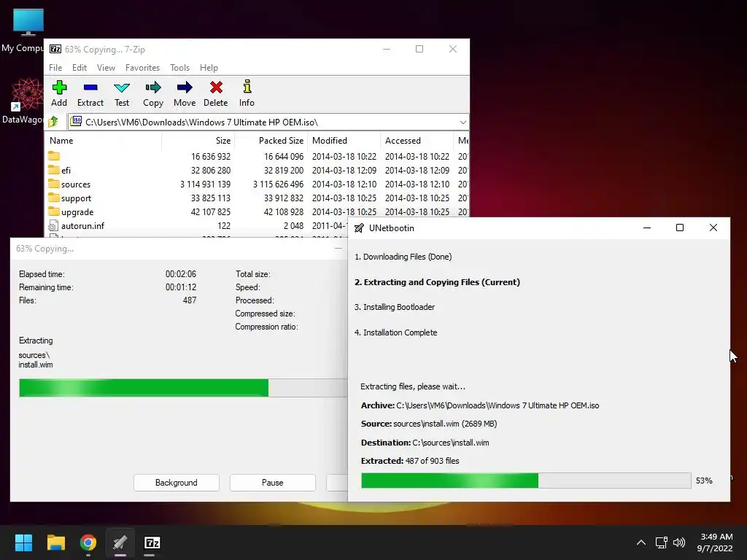Select the support folder icon
This screenshot has width=747, height=560.
click(54, 198)
